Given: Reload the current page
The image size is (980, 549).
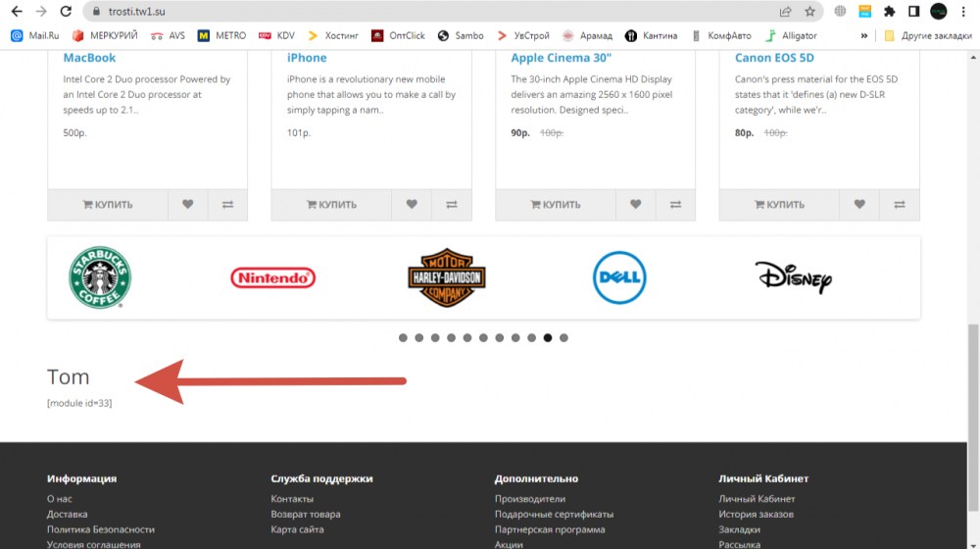Looking at the screenshot, I should 66,11.
